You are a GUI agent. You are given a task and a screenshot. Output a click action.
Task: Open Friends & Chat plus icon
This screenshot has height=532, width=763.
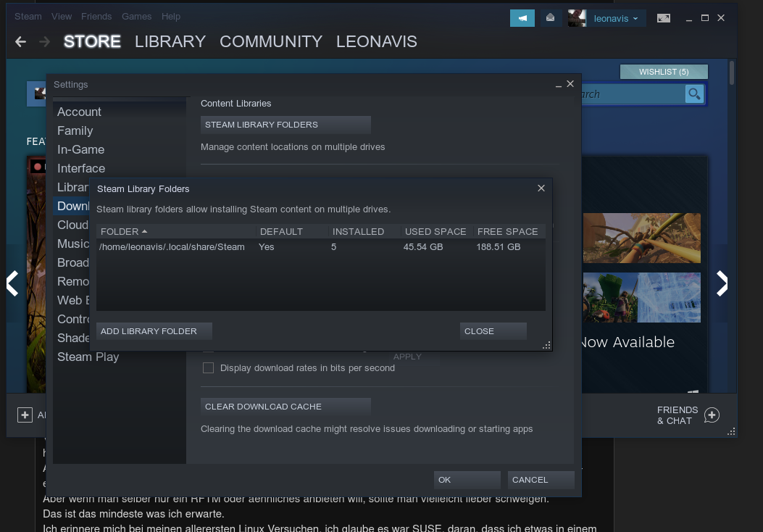coord(712,415)
